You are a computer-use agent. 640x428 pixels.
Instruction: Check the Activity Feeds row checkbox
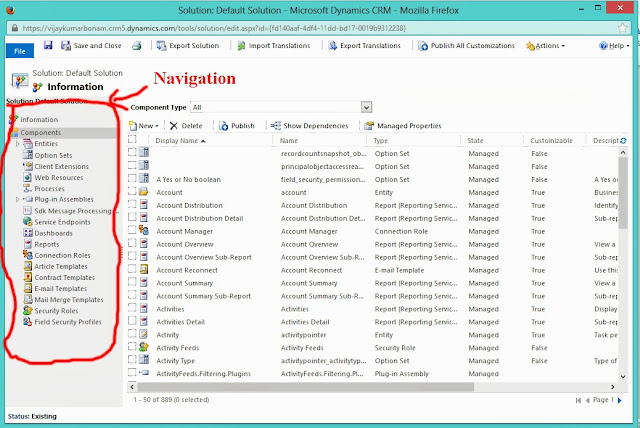132,346
